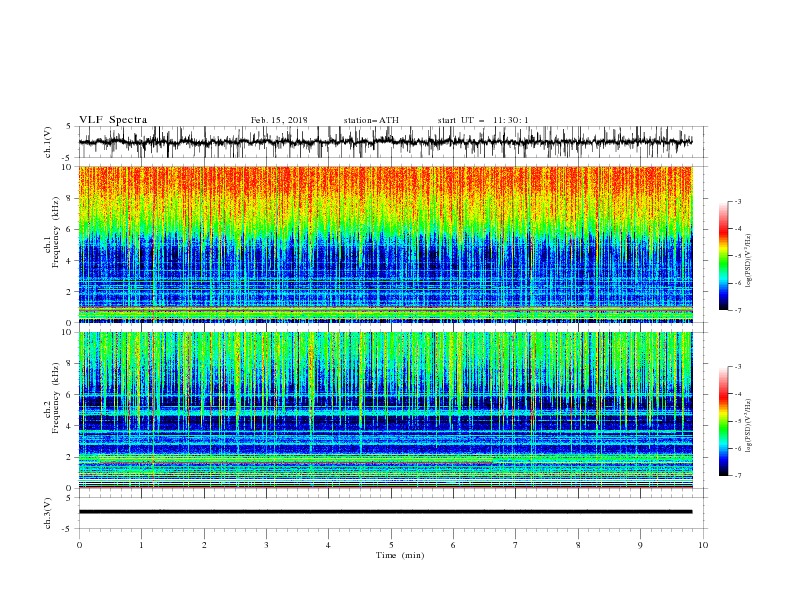Click time axis tick label "0"

click(x=79, y=545)
